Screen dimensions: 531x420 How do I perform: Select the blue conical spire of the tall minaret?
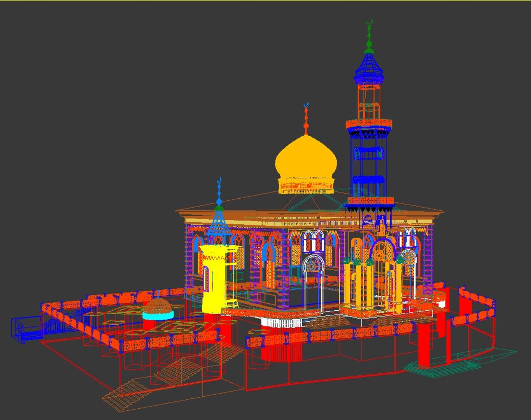tap(369, 68)
